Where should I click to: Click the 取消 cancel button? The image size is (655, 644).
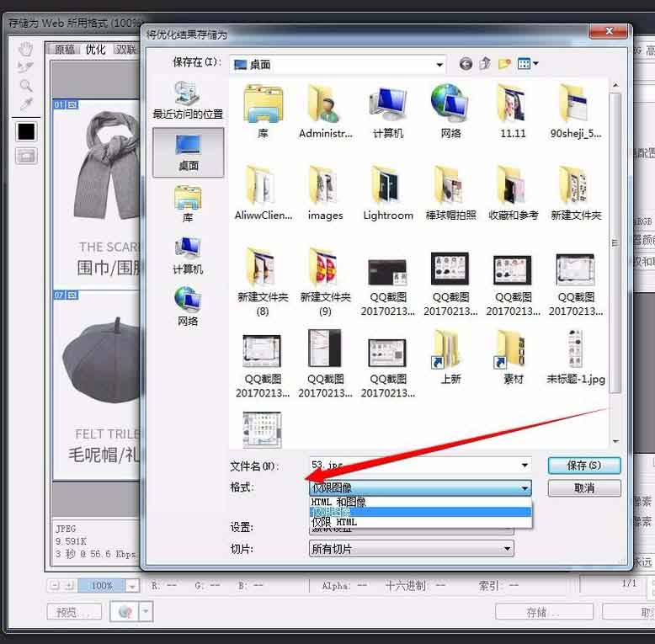583,488
